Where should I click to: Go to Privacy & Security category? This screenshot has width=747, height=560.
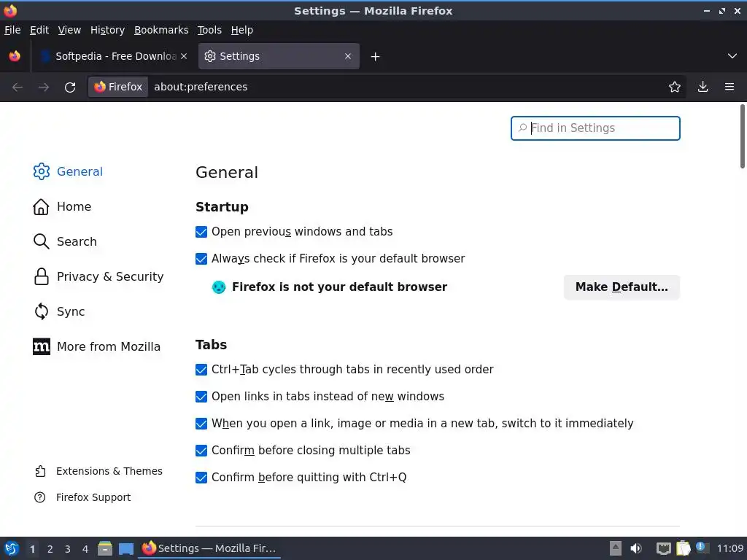pos(110,276)
